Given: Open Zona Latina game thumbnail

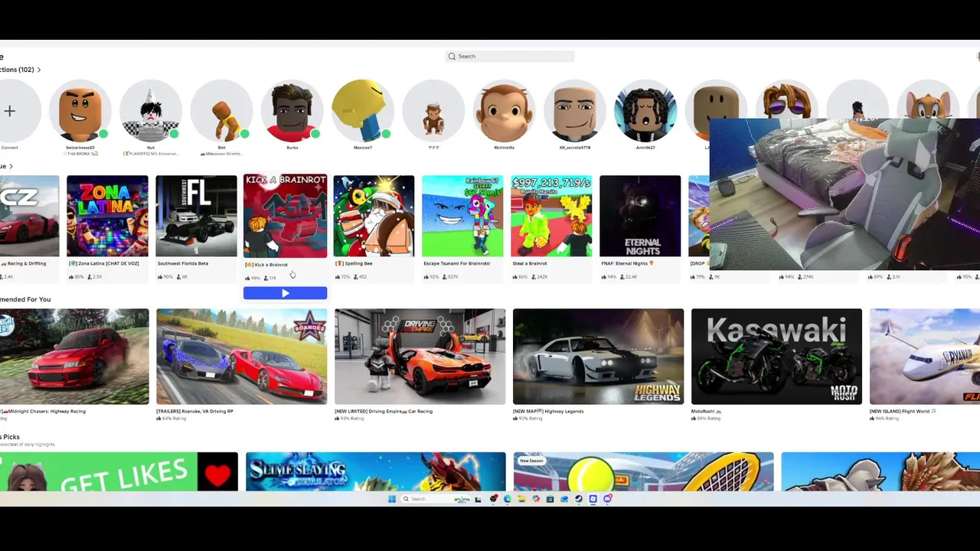Looking at the screenshot, I should click(x=107, y=216).
